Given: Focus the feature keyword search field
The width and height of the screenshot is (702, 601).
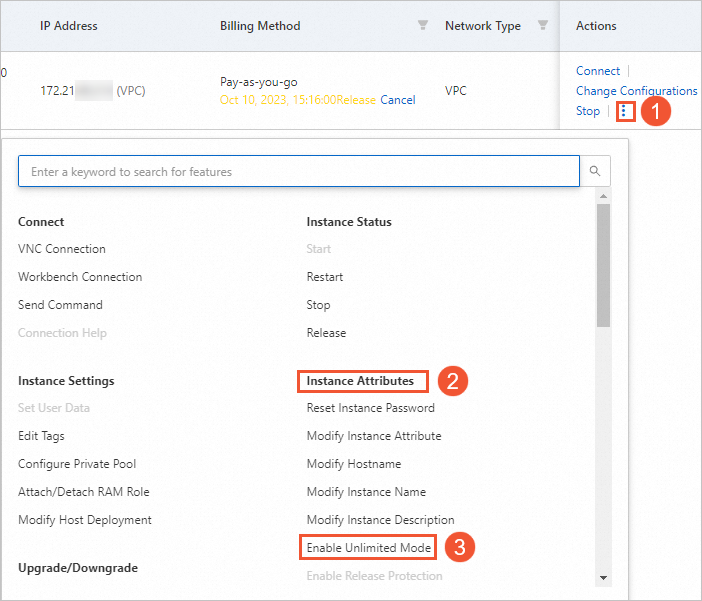Looking at the screenshot, I should [299, 171].
